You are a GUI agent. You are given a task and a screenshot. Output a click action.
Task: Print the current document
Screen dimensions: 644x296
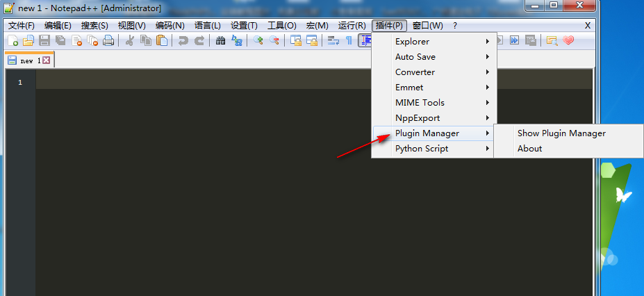point(108,40)
